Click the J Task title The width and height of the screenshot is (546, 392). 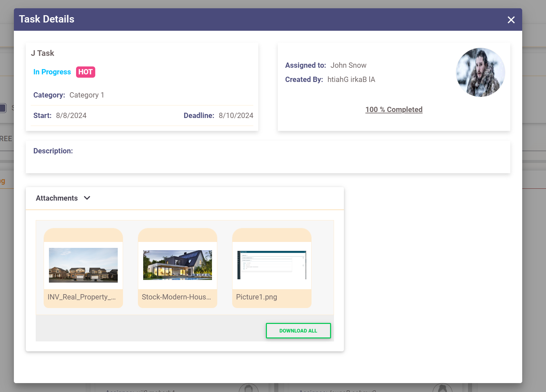point(42,53)
